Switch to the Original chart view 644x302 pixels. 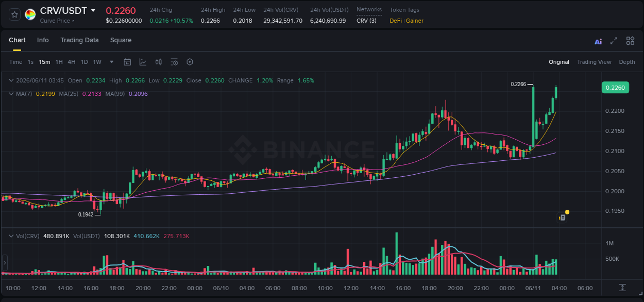pos(559,62)
